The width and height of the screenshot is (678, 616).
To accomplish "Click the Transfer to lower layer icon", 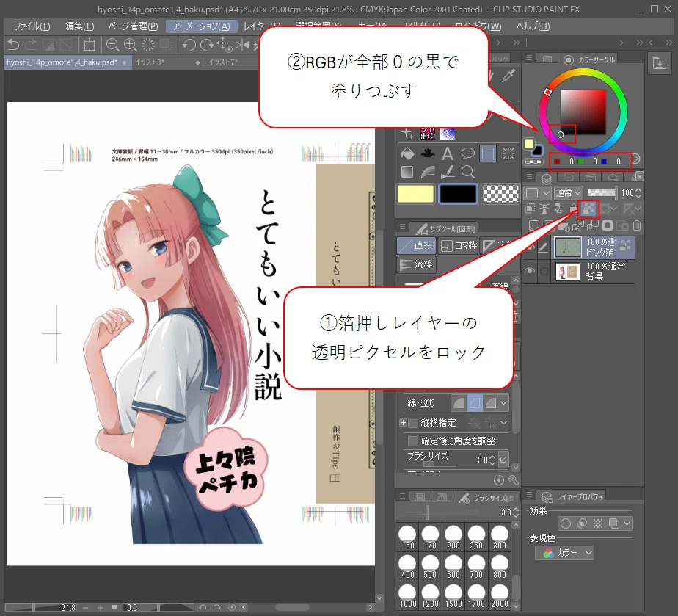I will (x=578, y=225).
